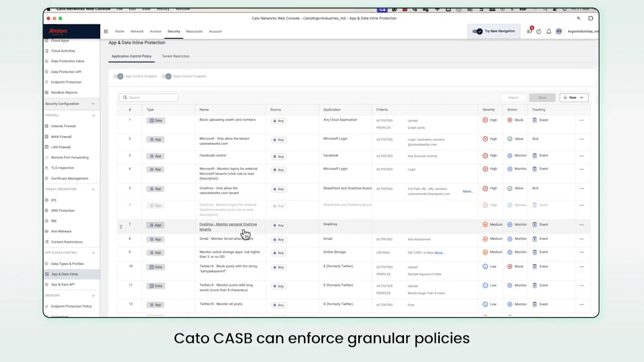This screenshot has height=362, width=644.
Task: Click the browser search magnifier icon
Action: click(x=579, y=18)
